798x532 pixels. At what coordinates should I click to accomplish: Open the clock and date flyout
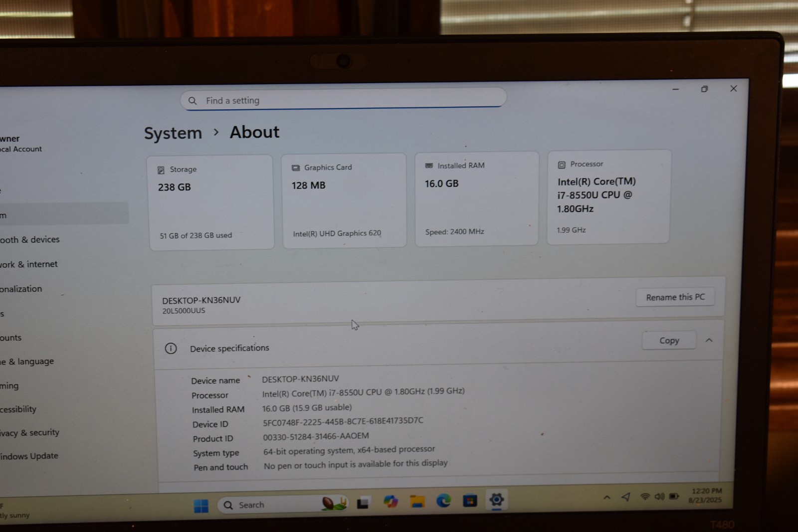point(706,496)
